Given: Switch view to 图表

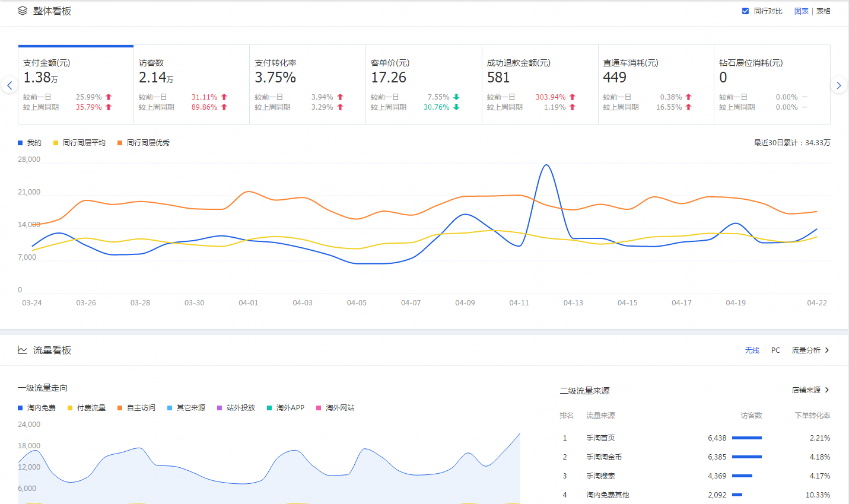Looking at the screenshot, I should [x=801, y=11].
